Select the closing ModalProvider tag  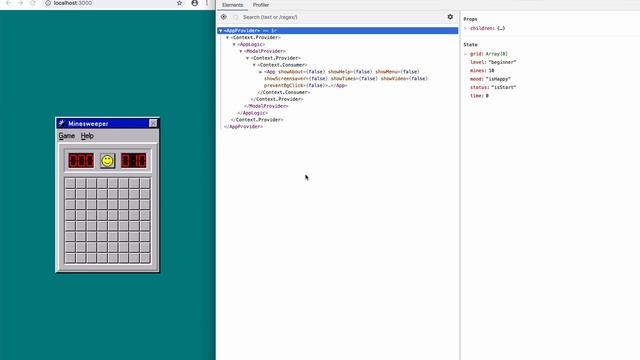pyautogui.click(x=266, y=106)
